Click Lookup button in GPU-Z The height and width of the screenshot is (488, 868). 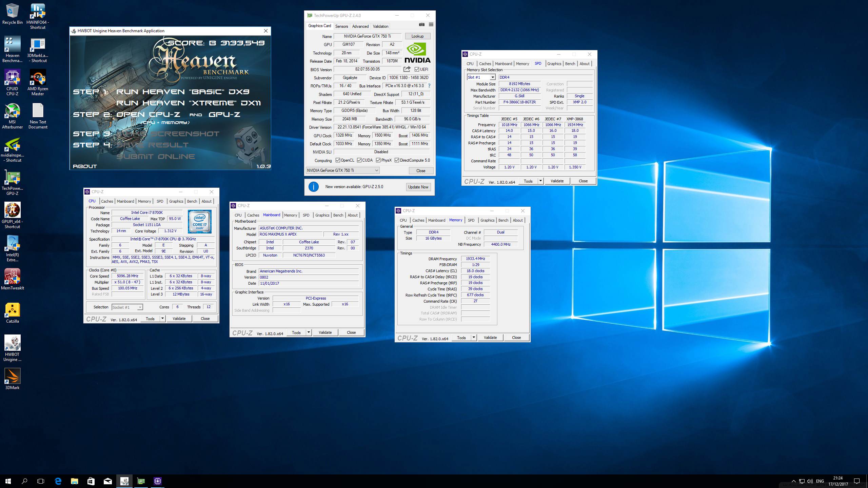click(x=417, y=36)
